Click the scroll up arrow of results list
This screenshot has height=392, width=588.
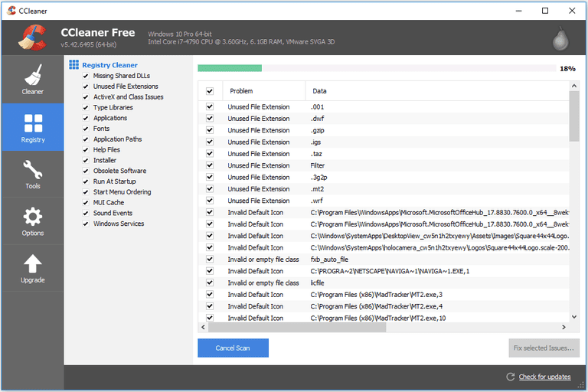[x=573, y=86]
